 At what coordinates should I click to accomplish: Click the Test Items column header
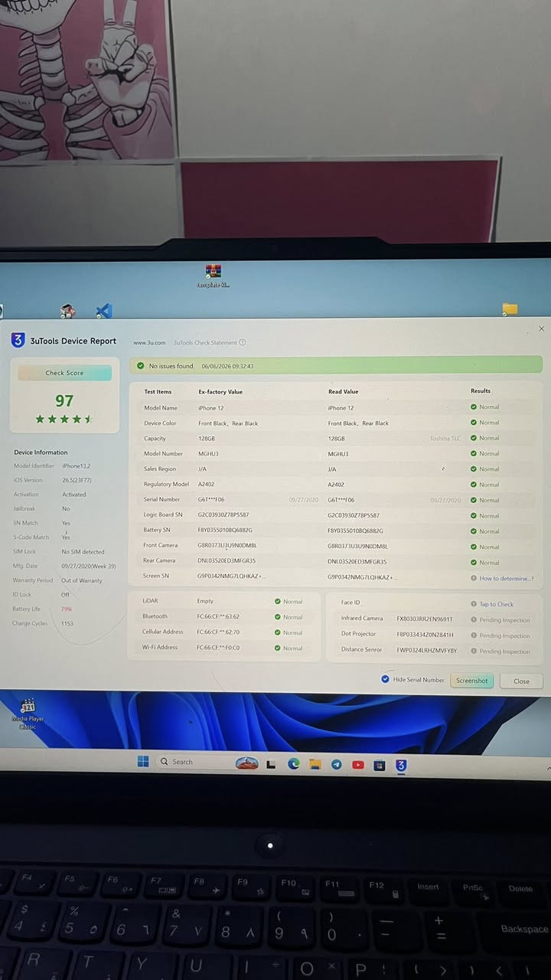pos(158,391)
